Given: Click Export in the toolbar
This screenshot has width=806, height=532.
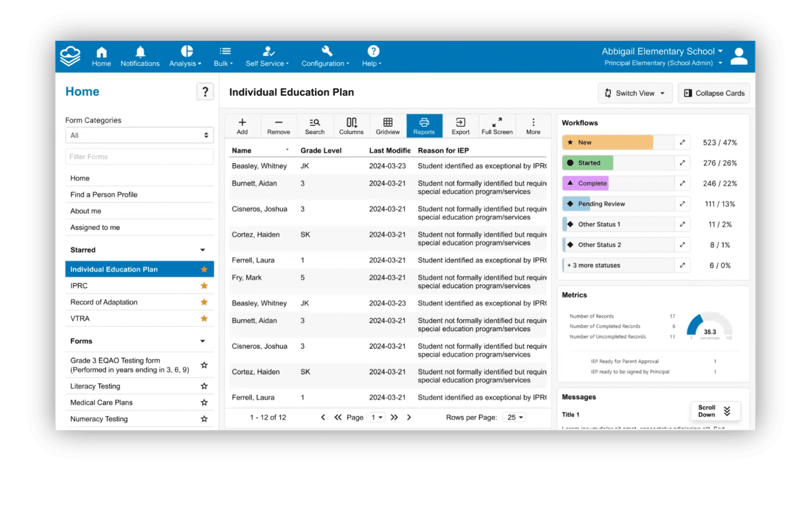Looking at the screenshot, I should (461, 126).
